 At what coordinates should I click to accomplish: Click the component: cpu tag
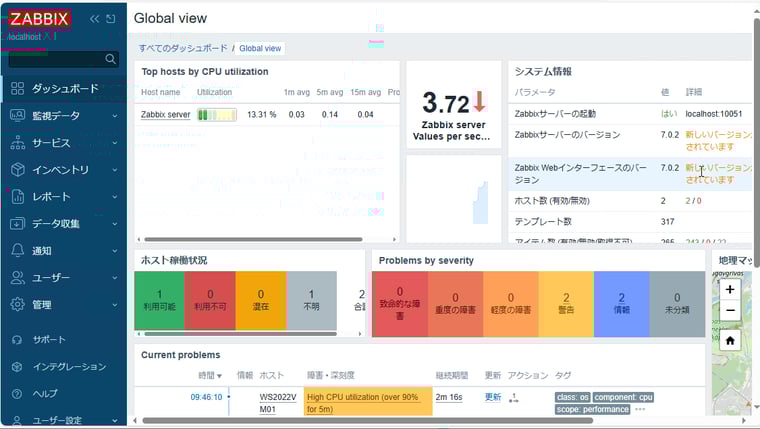(x=623, y=397)
